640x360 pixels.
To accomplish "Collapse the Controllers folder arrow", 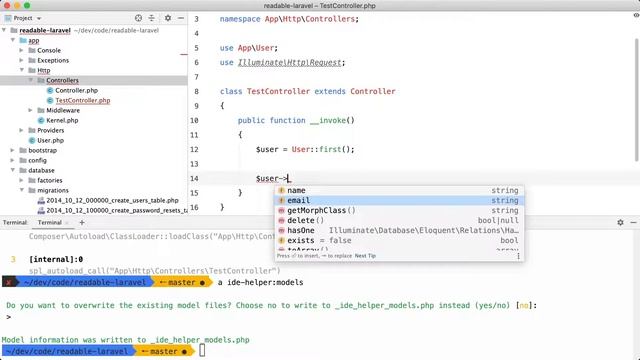I will coord(31,80).
